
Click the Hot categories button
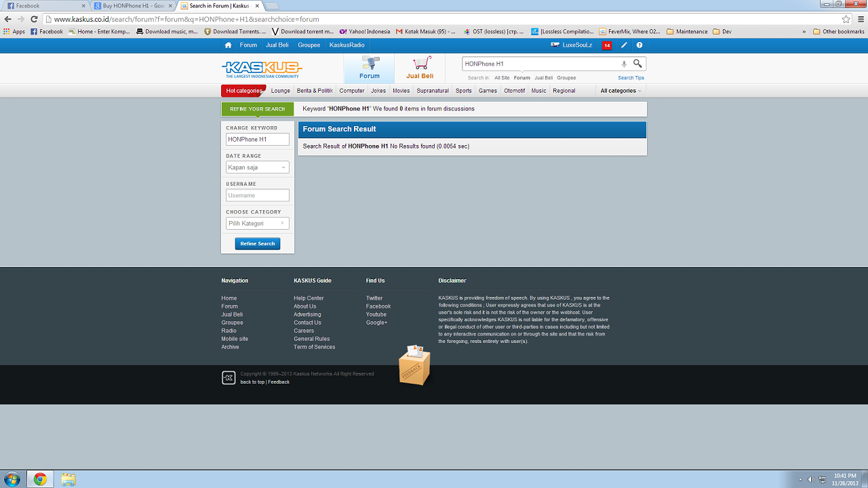click(243, 91)
